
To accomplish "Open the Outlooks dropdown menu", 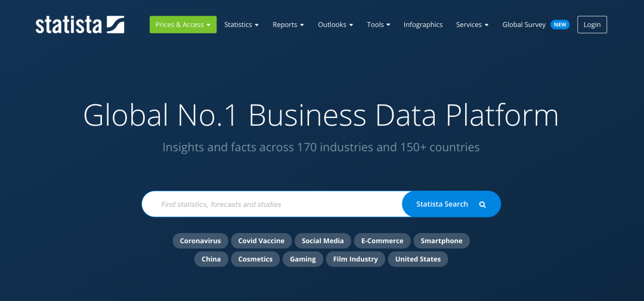I will coord(336,24).
